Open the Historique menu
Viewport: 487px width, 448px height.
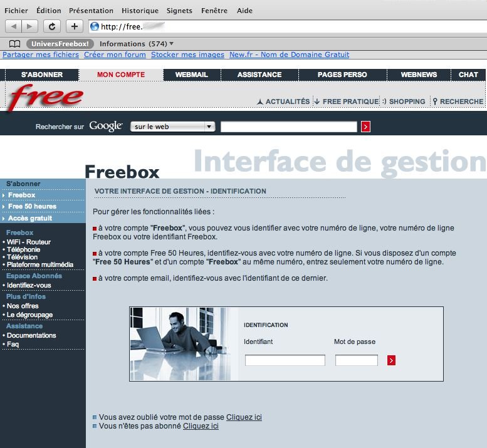point(140,11)
